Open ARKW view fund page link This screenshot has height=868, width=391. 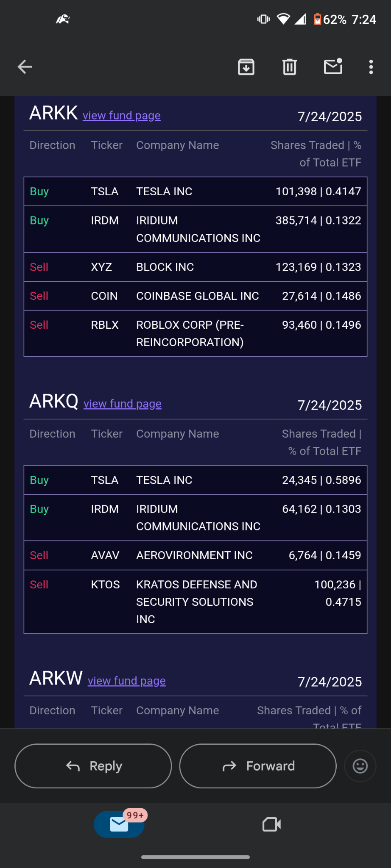[127, 681]
